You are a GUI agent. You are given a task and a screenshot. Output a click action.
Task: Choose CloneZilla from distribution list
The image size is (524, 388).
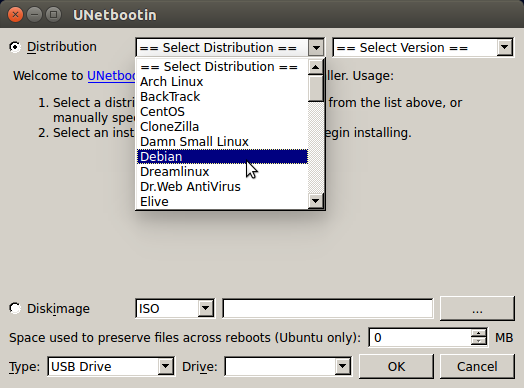click(x=222, y=127)
